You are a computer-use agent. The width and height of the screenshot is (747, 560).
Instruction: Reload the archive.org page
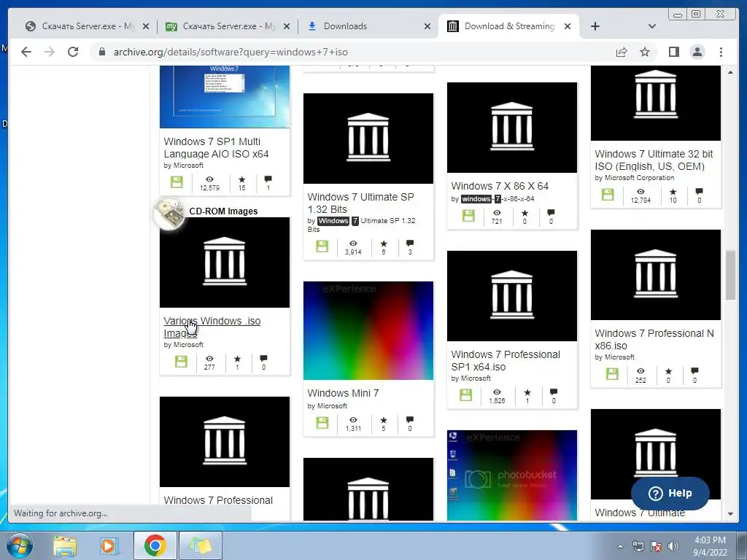click(73, 52)
